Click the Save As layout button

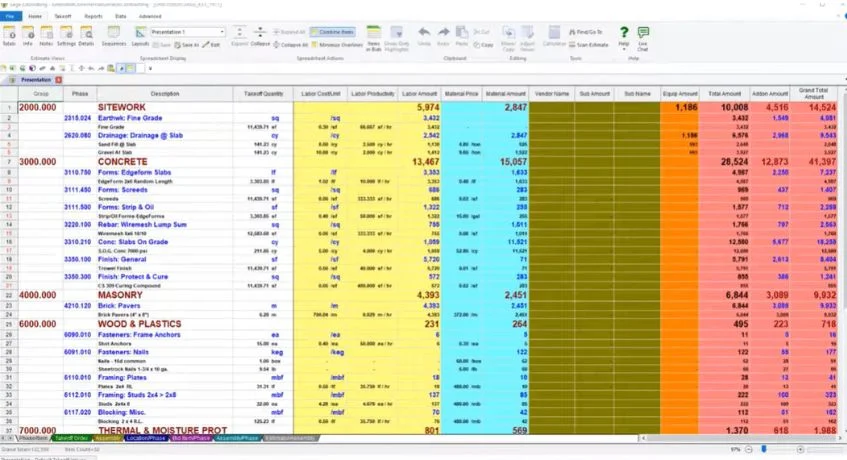(187, 45)
